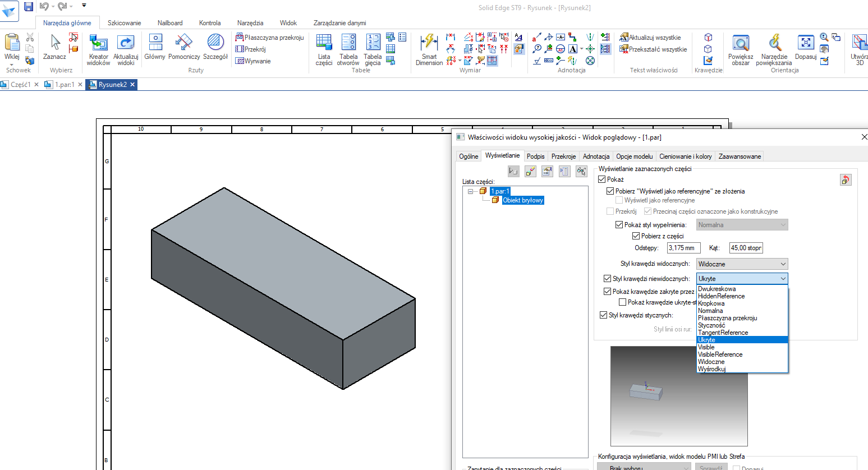Click the Wyrwanie tool in ribbon
Image resolution: width=868 pixels, height=470 pixels.
pos(253,61)
